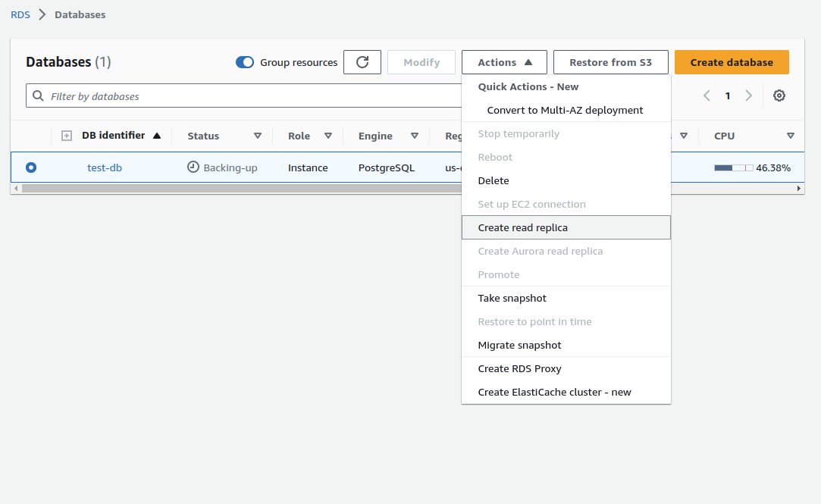Image resolution: width=821 pixels, height=504 pixels.
Task: Click Set up EC2 connection entry
Action: coord(566,204)
